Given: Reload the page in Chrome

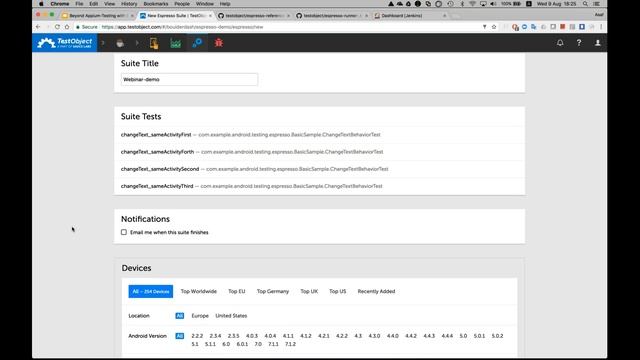Looking at the screenshot, I should [57, 27].
